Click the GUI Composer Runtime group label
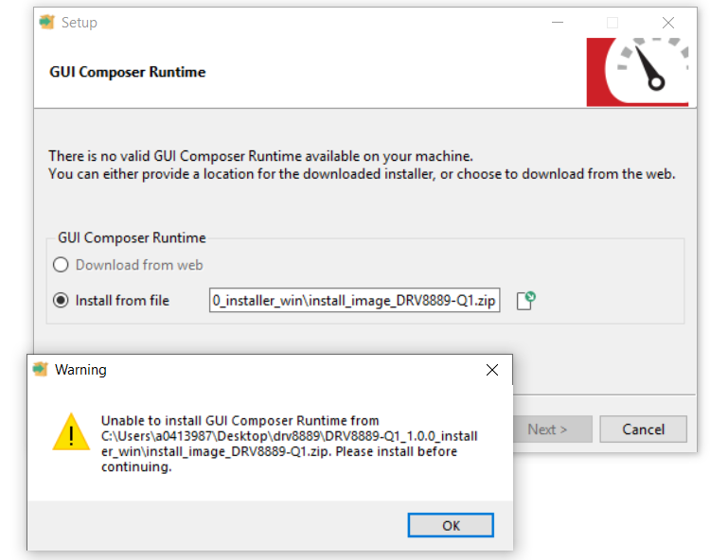This screenshot has width=728, height=560. point(132,238)
